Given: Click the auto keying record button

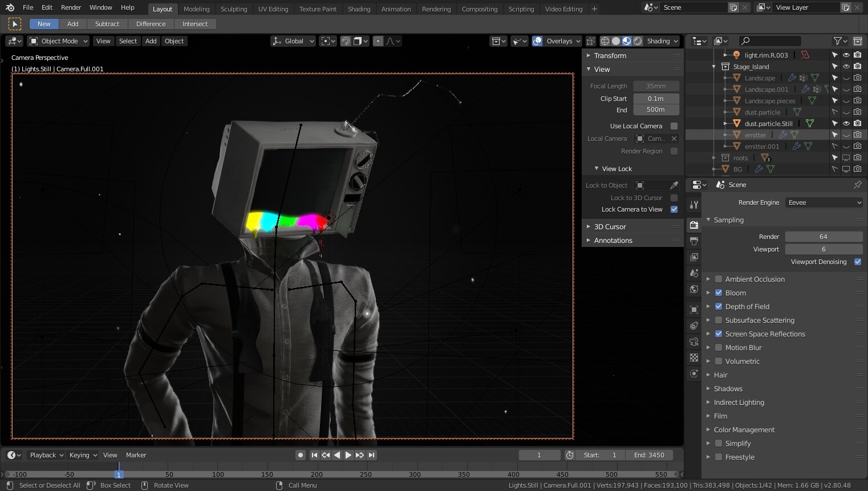Looking at the screenshot, I should tap(301, 455).
